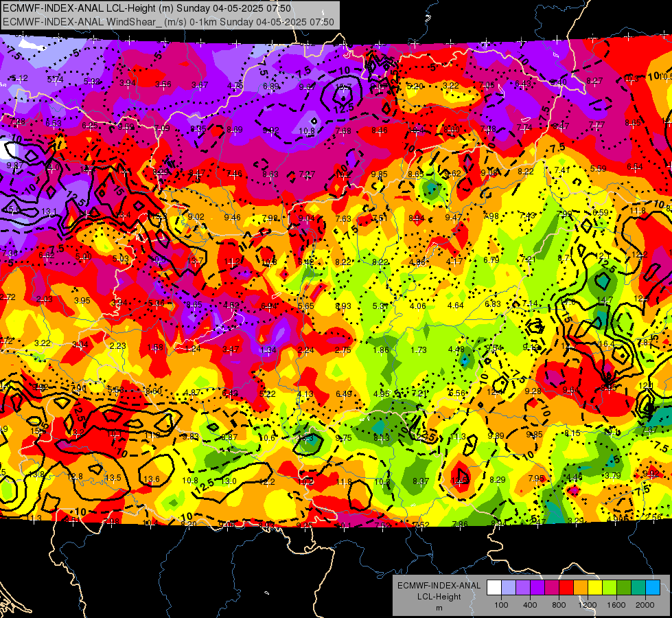Click the legend tick label 1600

(616, 605)
